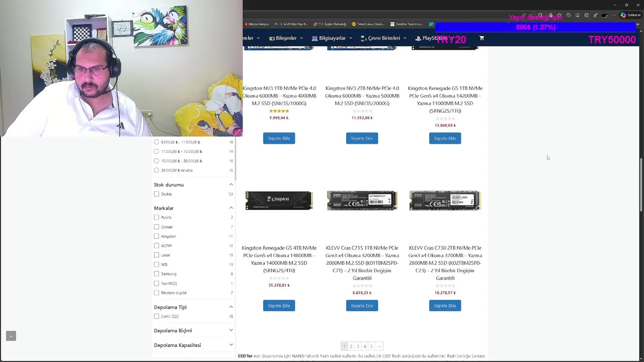Check the Adata brand filter

tap(156, 217)
